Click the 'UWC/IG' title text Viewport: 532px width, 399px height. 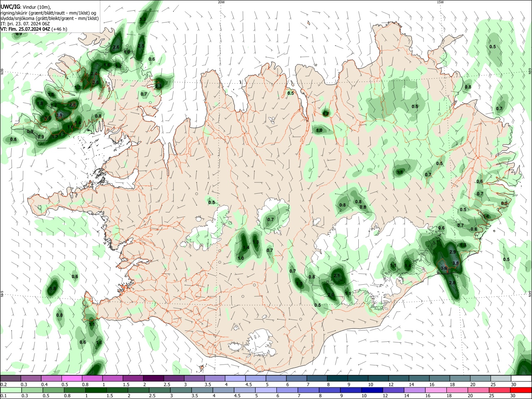tap(10, 7)
